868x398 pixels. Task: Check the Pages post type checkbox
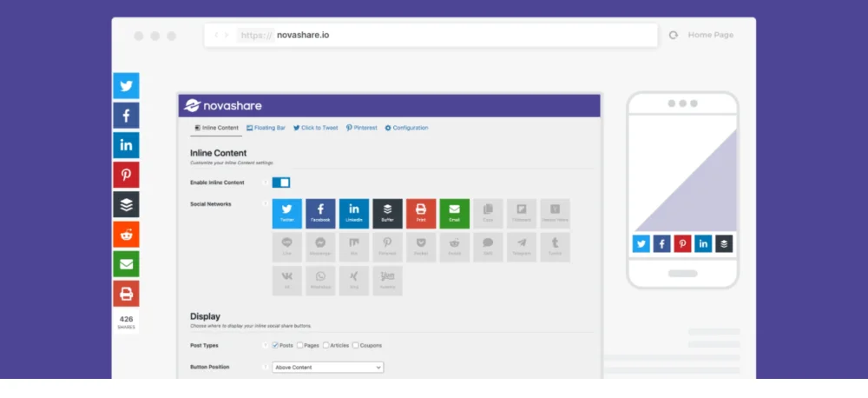[300, 345]
